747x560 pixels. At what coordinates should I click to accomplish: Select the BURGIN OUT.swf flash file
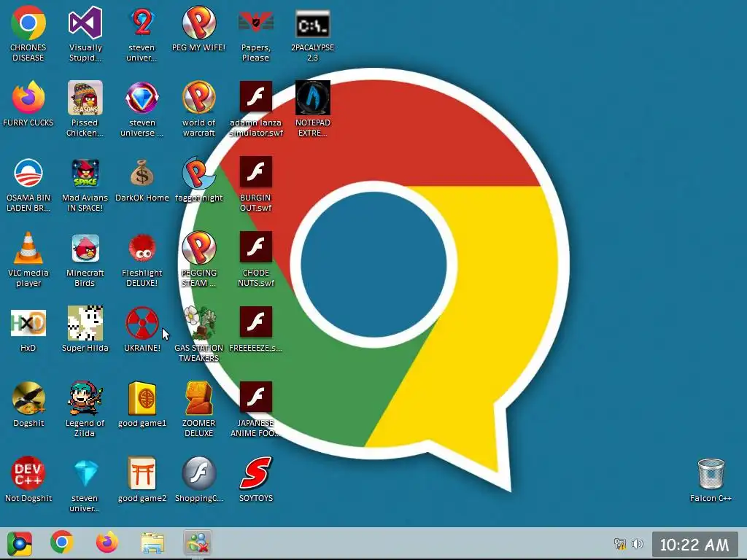pos(256,172)
